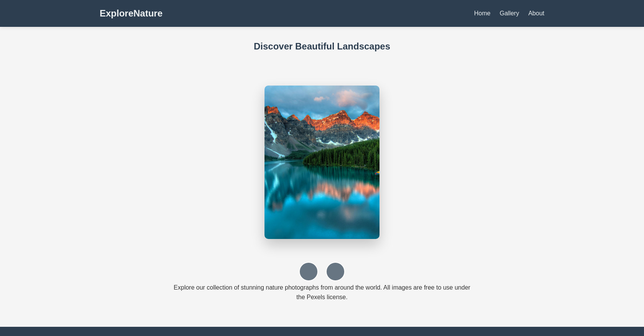Click the word 'Explore' starting the paragraph
This screenshot has height=336, width=644.
(184, 288)
